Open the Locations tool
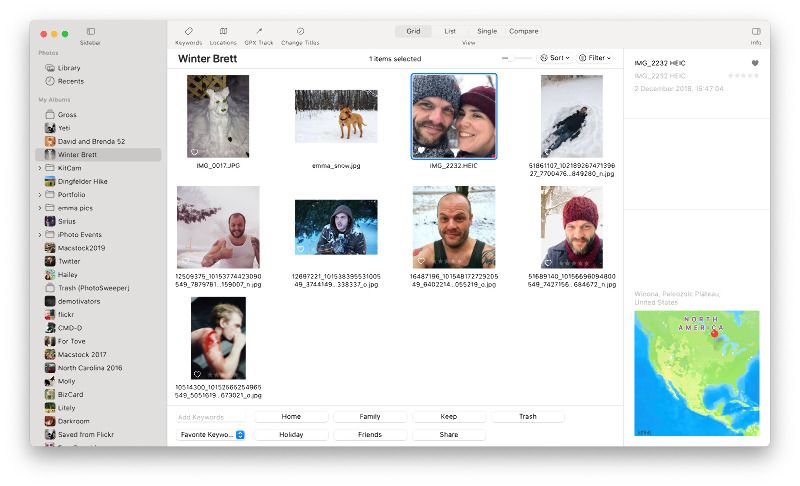 (223, 36)
